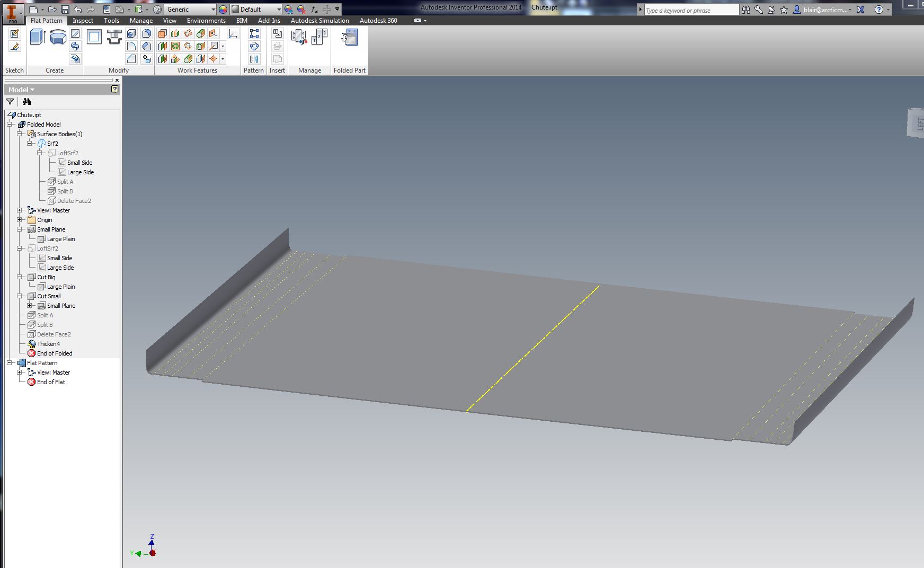Open the Default appearance dropdown

[256, 10]
